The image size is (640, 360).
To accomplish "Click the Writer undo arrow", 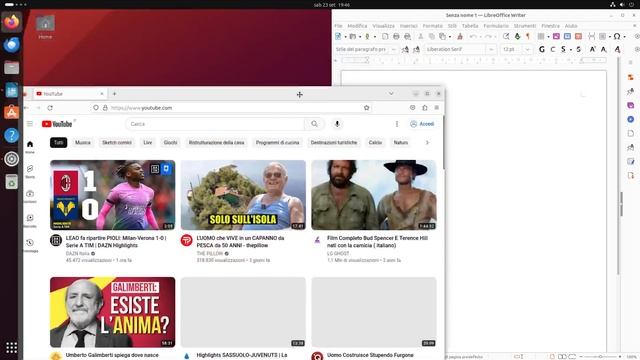I will [473, 36].
